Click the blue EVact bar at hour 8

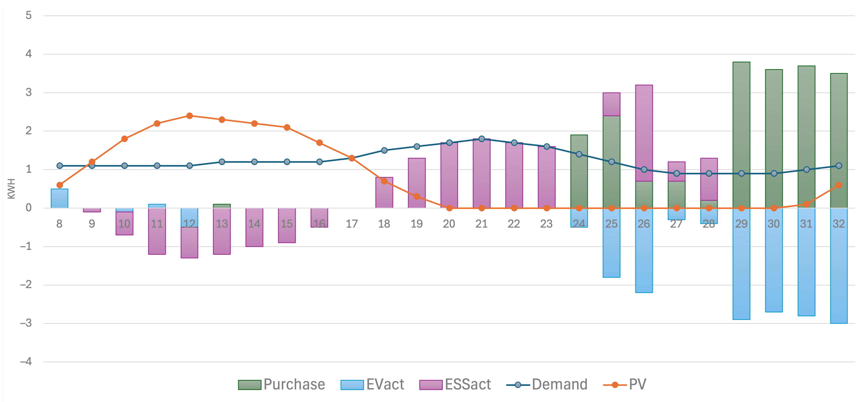59,198
